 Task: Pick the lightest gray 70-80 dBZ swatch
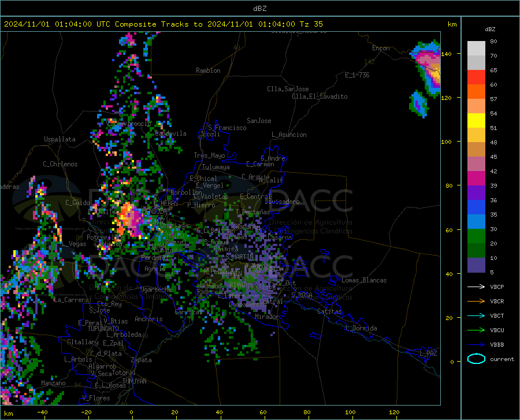pyautogui.click(x=476, y=49)
